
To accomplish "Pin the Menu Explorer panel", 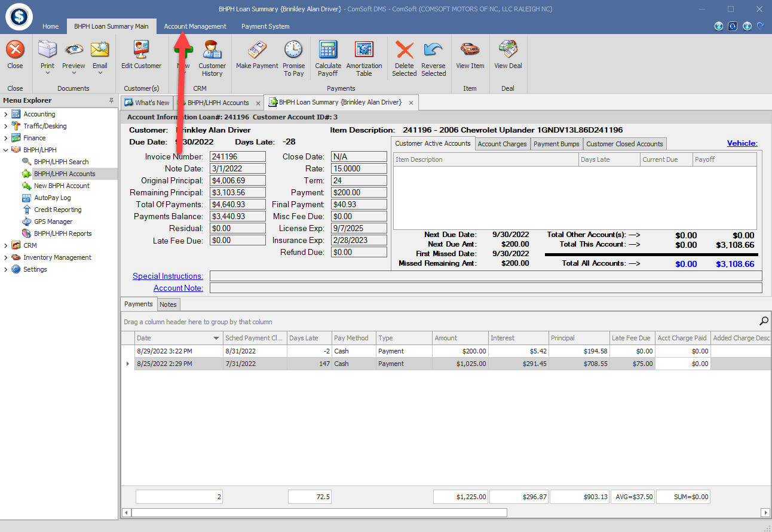I will pyautogui.click(x=111, y=100).
